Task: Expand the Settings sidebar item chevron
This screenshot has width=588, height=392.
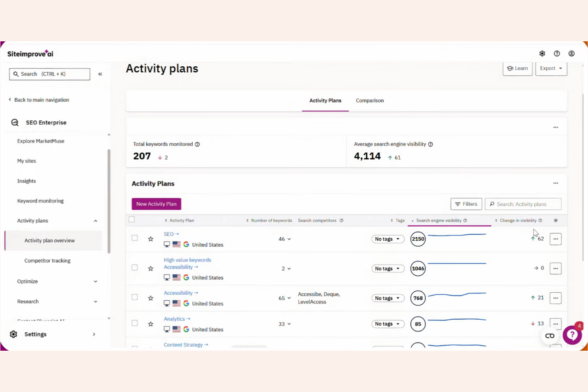Action: coord(94,334)
